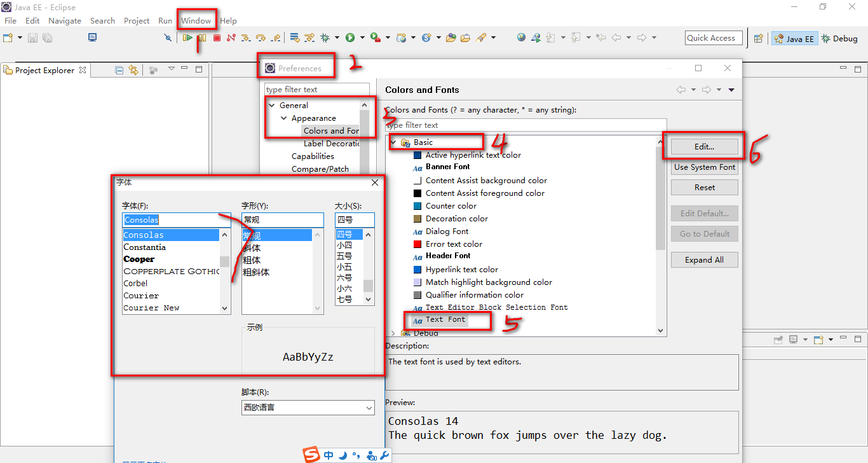
Task: Click the Open Perspective icon
Action: click(758, 39)
